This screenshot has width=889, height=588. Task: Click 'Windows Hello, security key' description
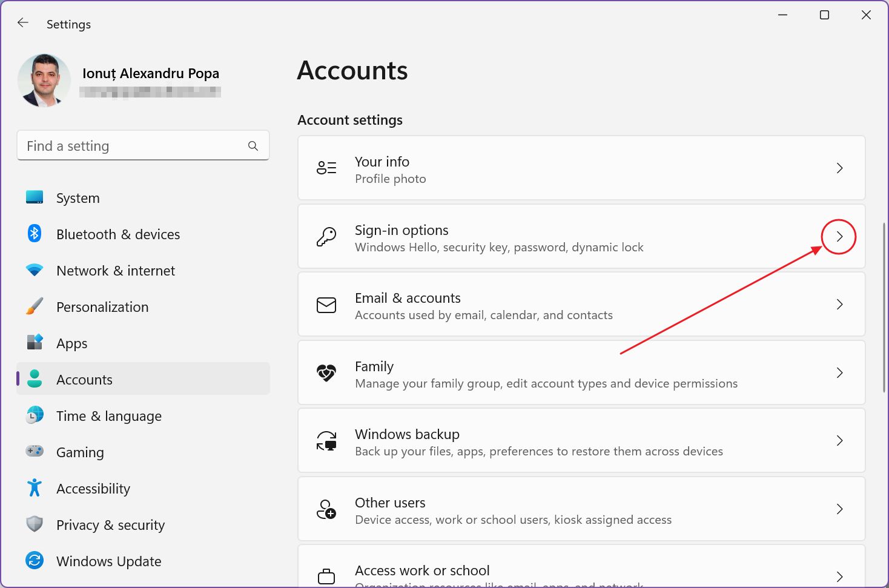(499, 247)
